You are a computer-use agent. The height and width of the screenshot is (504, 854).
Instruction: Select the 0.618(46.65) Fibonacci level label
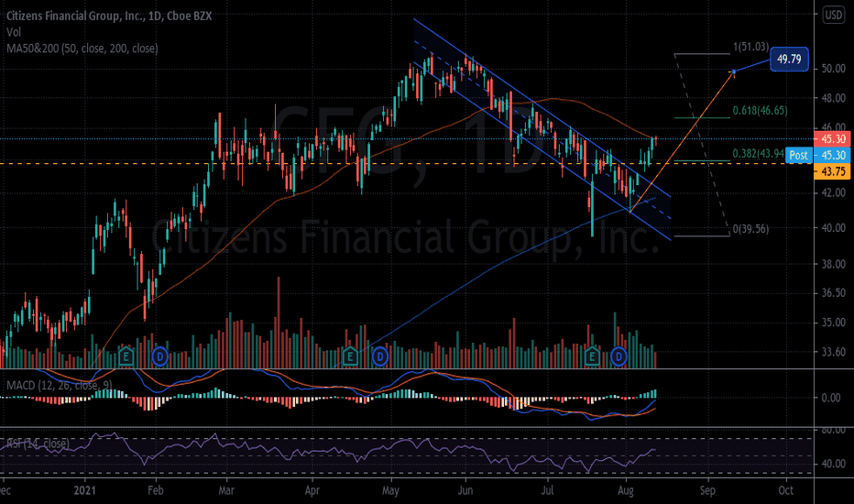tap(760, 111)
